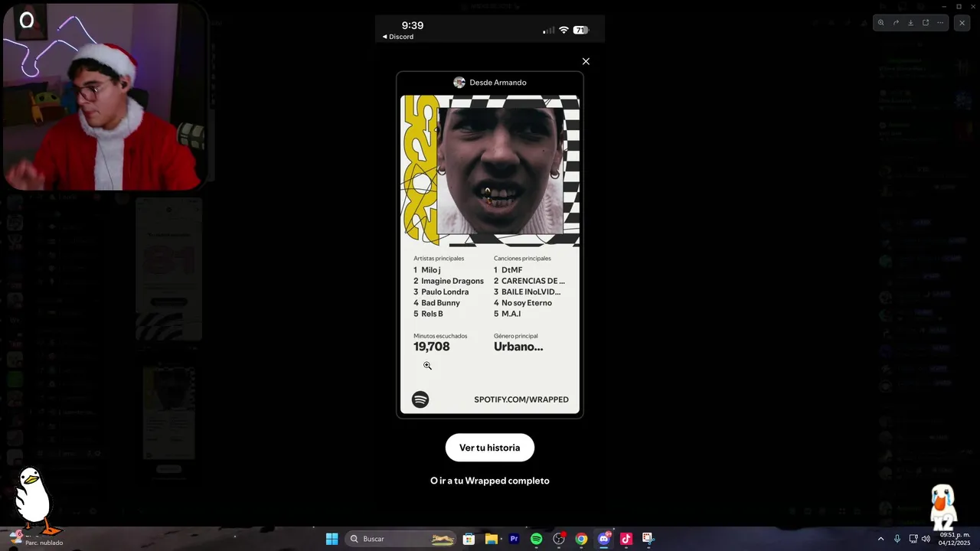Select artist 'Imagine Dragons'
980x551 pixels.
coord(452,281)
